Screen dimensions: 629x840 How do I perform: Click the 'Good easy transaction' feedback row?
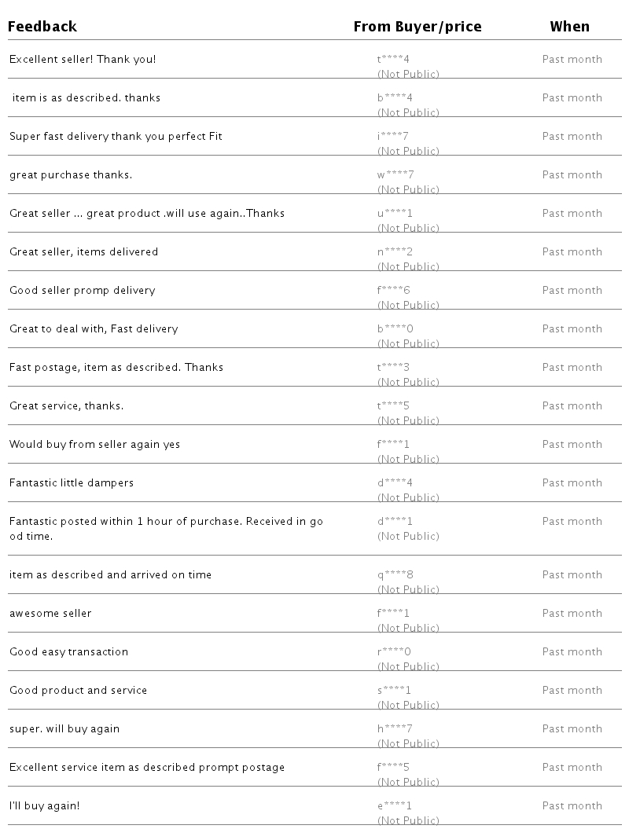coord(68,651)
